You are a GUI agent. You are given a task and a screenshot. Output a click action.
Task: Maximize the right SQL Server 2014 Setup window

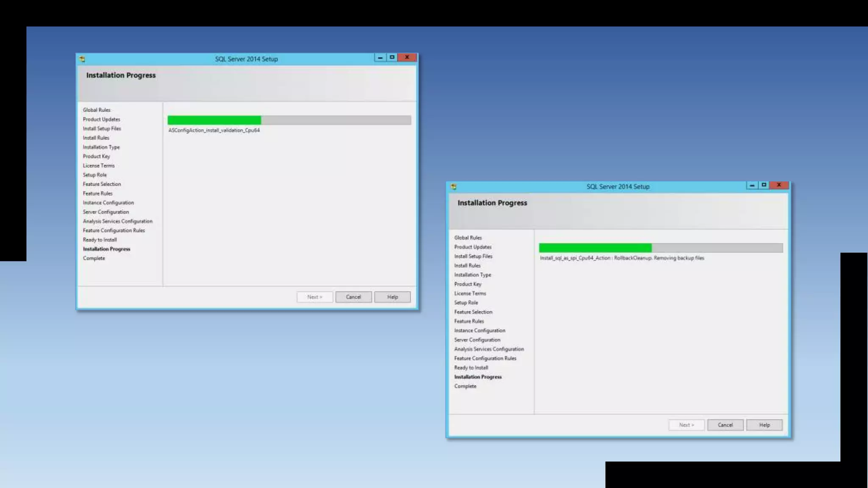[764, 185]
